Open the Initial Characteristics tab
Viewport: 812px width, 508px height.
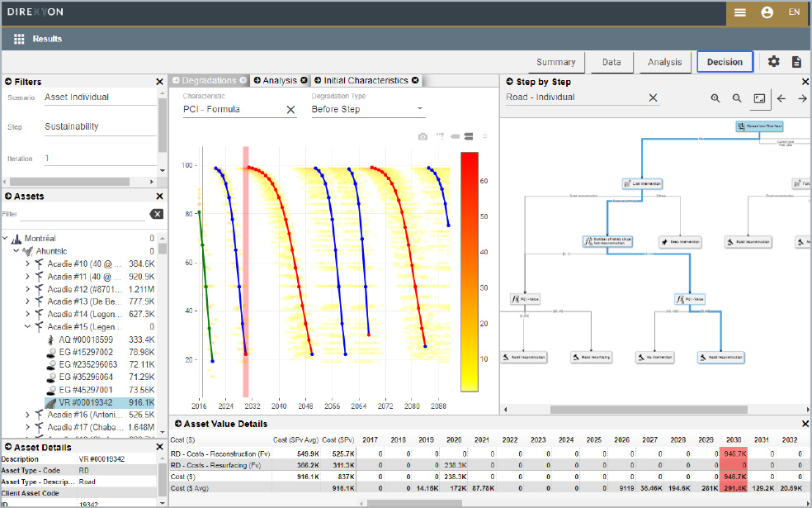tap(366, 80)
